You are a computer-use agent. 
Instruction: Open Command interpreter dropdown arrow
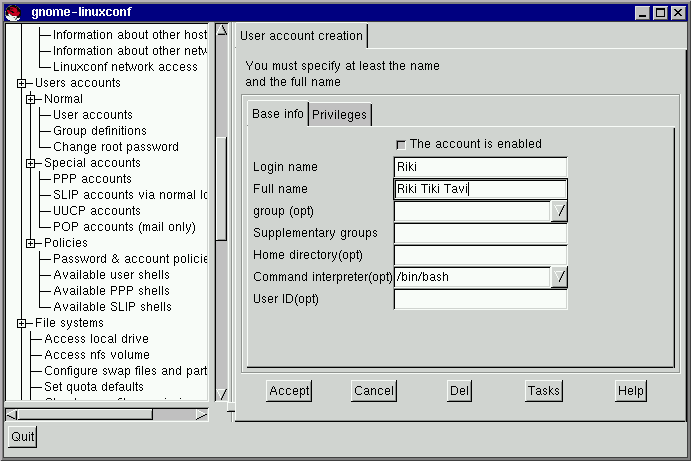559,277
